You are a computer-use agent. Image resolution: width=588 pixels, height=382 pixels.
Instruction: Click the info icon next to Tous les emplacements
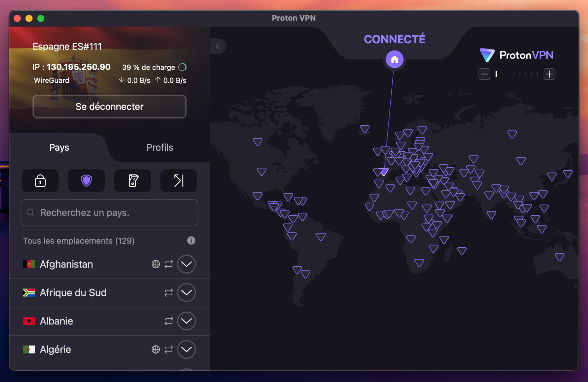[x=191, y=240]
